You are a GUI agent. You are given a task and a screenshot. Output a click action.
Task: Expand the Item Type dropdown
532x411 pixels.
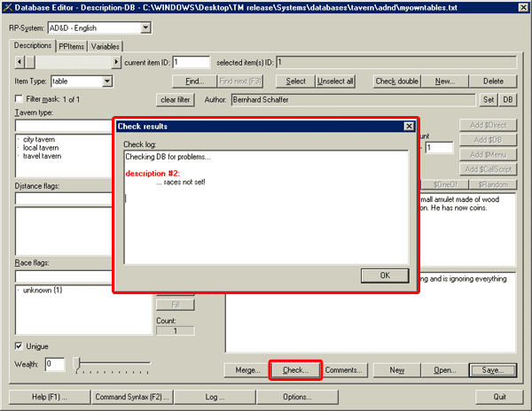[107, 81]
